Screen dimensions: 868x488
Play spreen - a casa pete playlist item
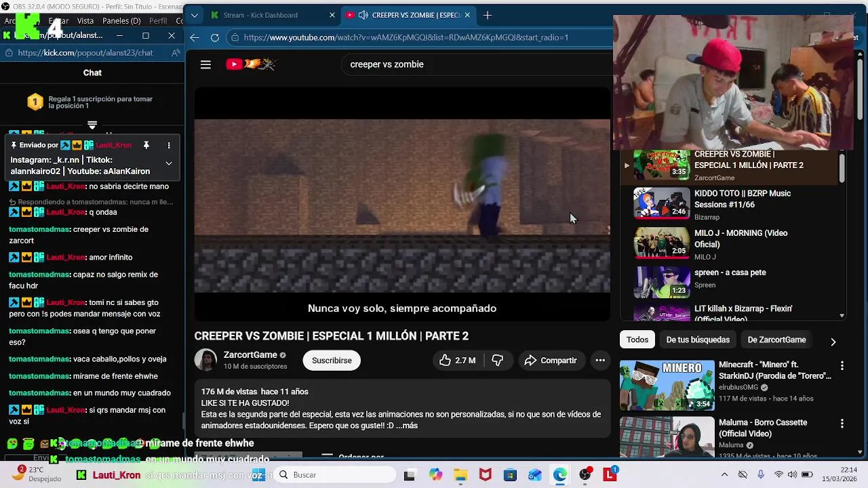pos(729,282)
